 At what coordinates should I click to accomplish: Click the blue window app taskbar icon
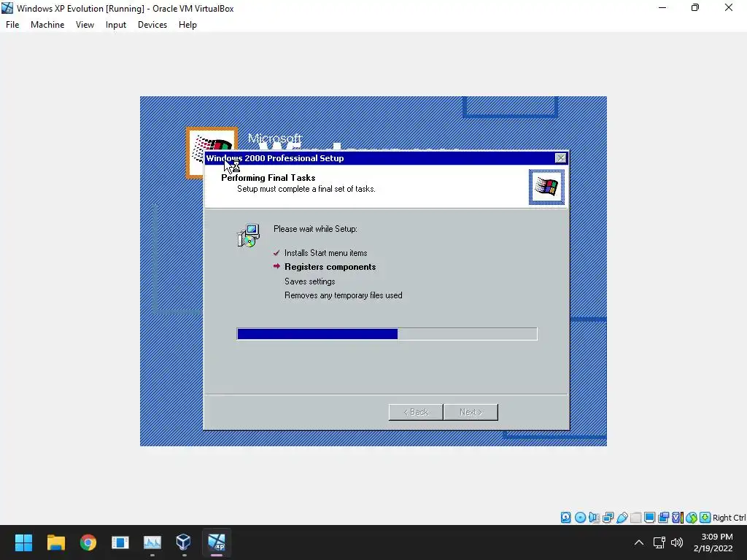point(120,542)
